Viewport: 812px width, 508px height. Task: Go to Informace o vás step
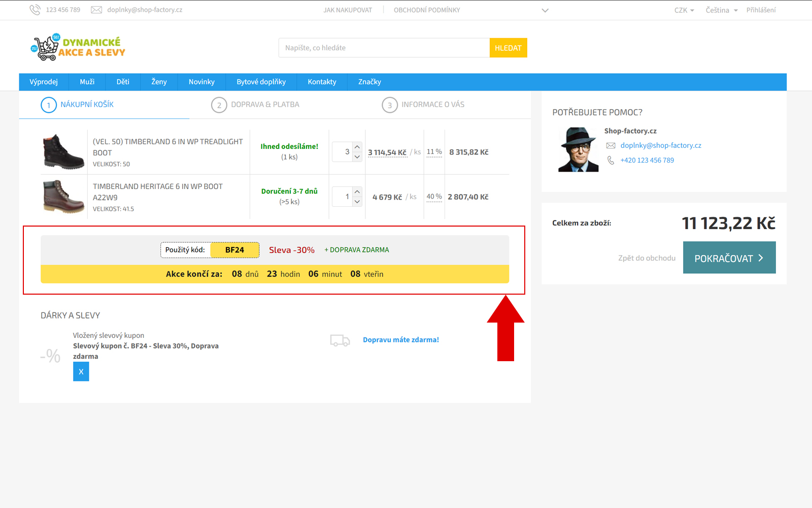tap(423, 105)
